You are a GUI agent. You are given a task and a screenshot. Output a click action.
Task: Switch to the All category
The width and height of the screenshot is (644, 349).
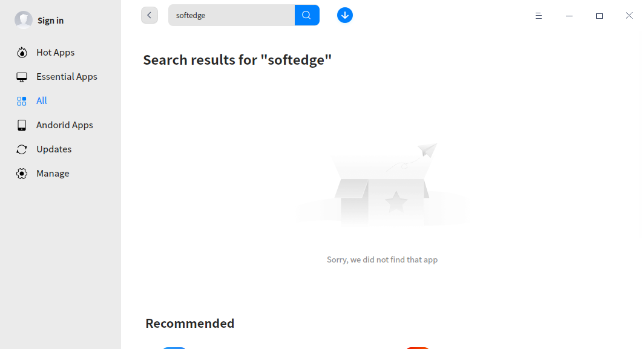(42, 100)
